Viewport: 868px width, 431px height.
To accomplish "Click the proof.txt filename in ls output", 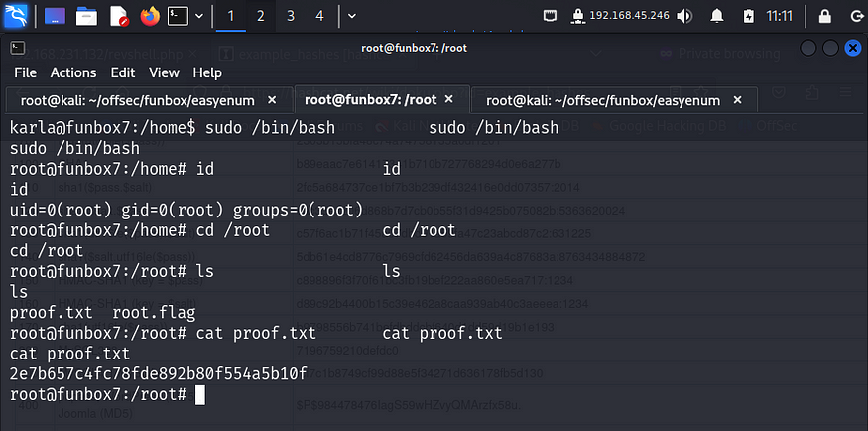I will [x=52, y=314].
